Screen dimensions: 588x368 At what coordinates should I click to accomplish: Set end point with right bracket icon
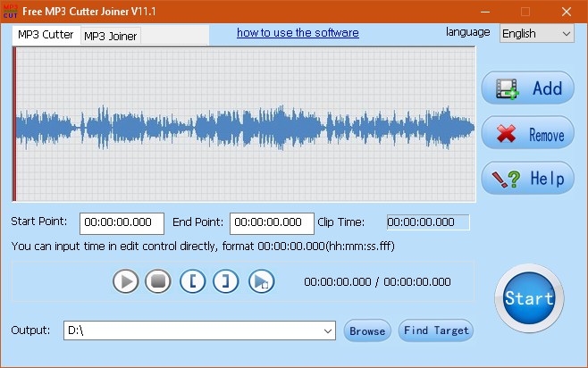tap(226, 281)
